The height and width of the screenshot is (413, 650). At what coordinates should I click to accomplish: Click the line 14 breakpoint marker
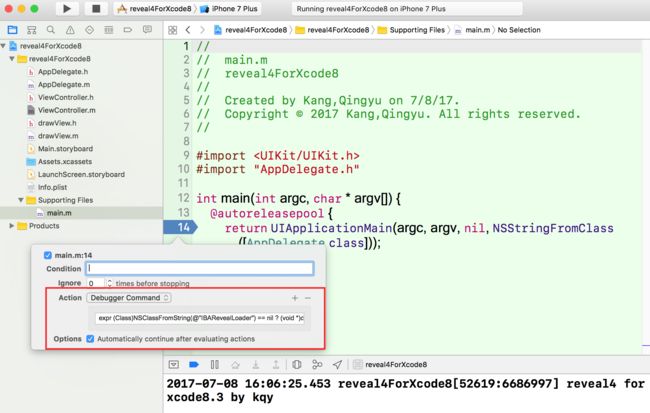point(180,227)
